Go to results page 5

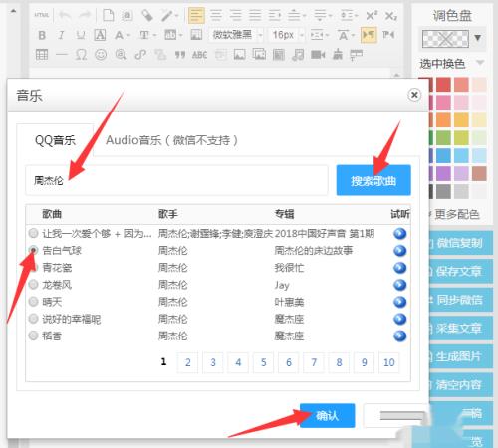pyautogui.click(x=263, y=362)
